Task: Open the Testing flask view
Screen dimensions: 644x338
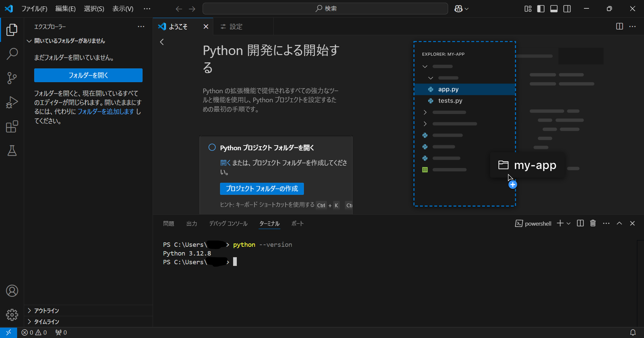Action: coord(12,151)
